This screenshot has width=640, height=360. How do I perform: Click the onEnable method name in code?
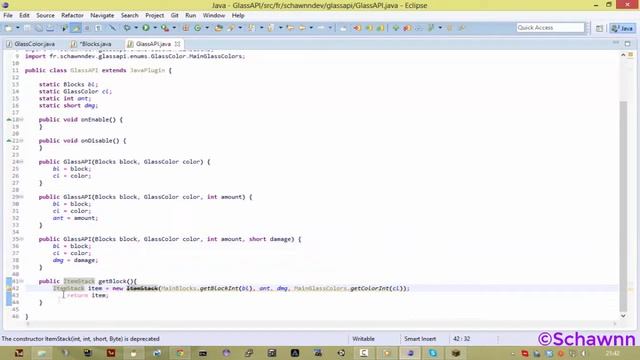[x=96, y=120]
